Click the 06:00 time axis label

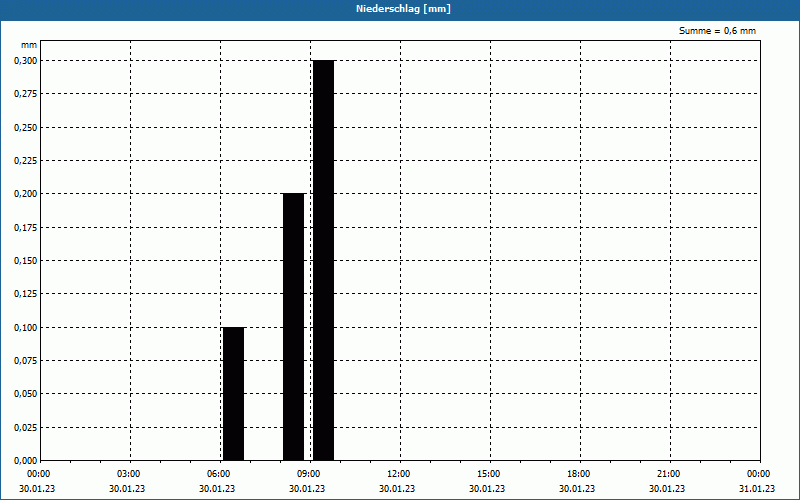pyautogui.click(x=218, y=474)
